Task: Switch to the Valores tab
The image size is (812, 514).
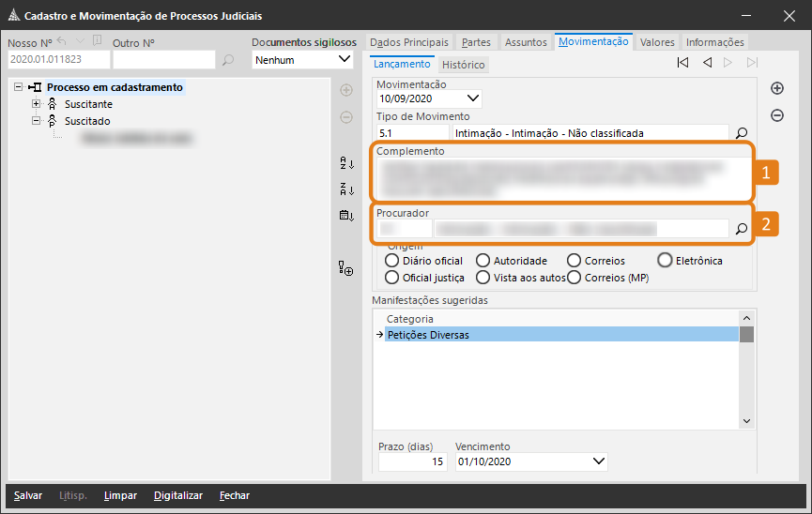Action: click(x=657, y=42)
